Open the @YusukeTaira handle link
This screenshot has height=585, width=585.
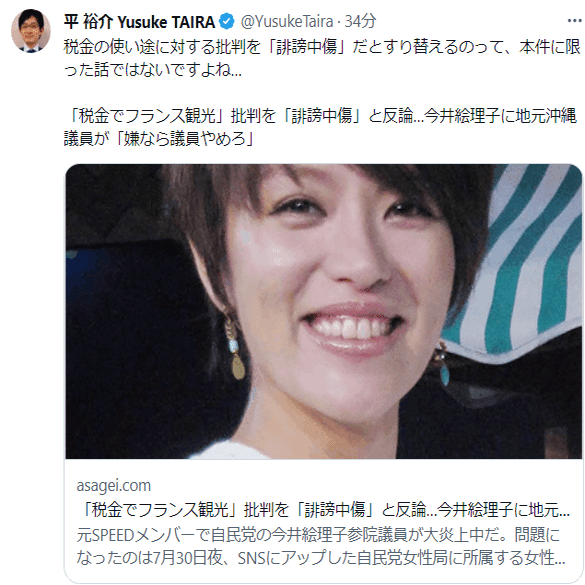287,21
